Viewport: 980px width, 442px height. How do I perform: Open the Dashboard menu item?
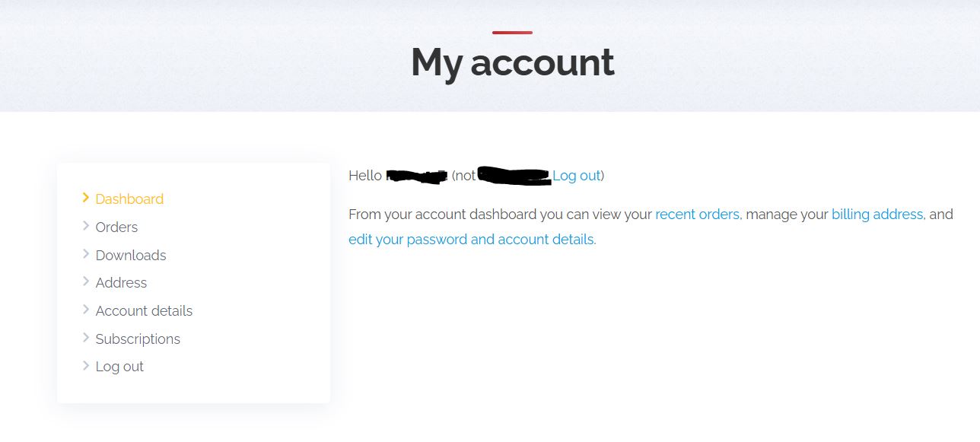click(x=129, y=199)
